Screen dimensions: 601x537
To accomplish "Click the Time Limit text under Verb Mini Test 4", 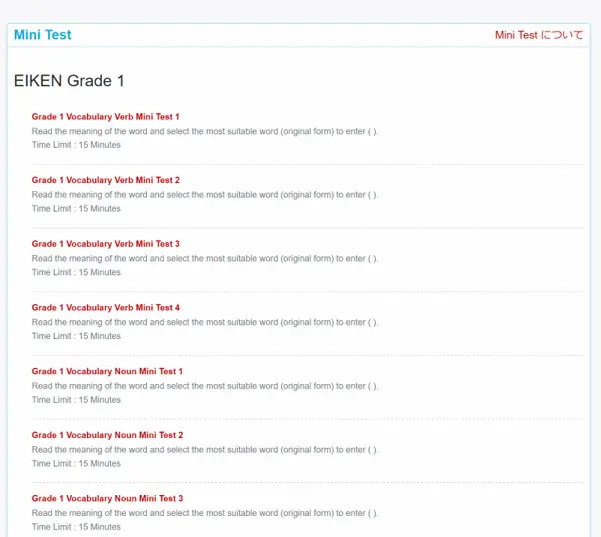I will tap(76, 336).
